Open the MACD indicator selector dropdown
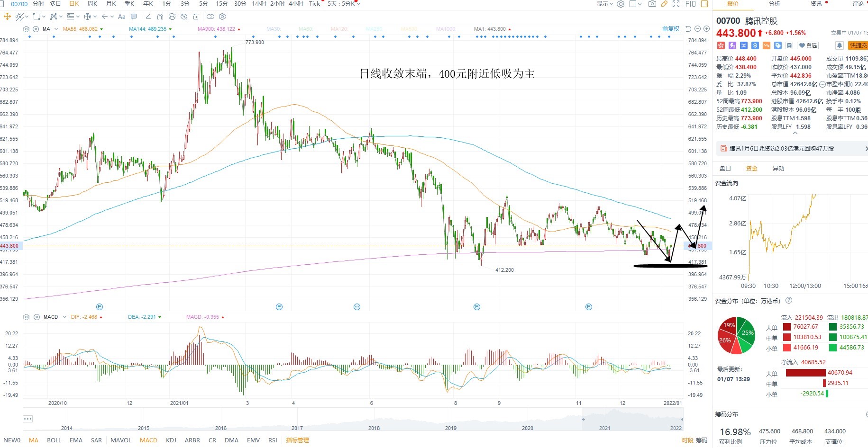Viewport: 868px width, 448px height. (x=65, y=317)
